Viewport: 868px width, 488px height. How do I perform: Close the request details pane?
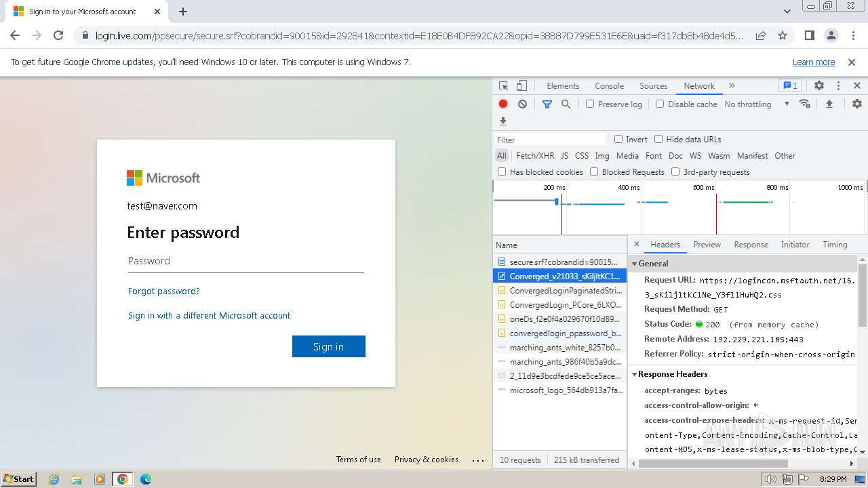click(636, 244)
